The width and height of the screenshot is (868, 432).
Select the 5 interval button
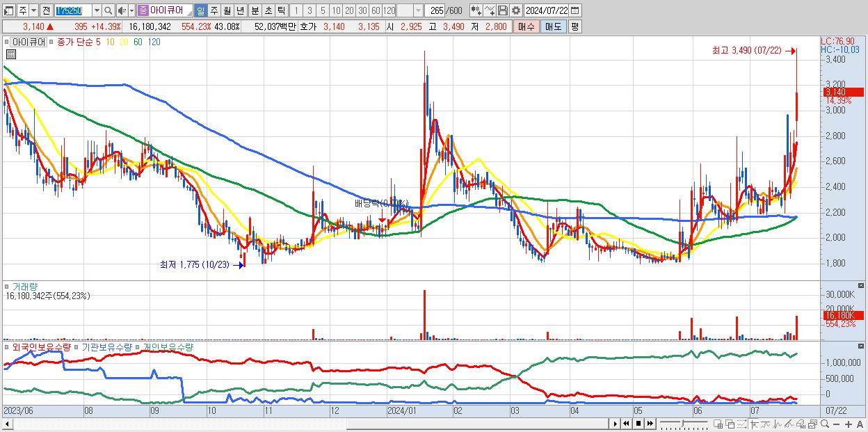tap(323, 10)
